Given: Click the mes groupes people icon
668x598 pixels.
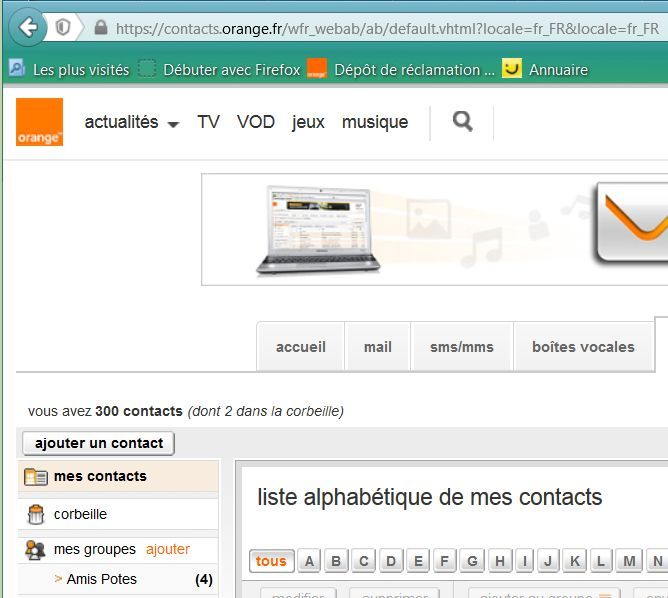Looking at the screenshot, I should [x=35, y=549].
